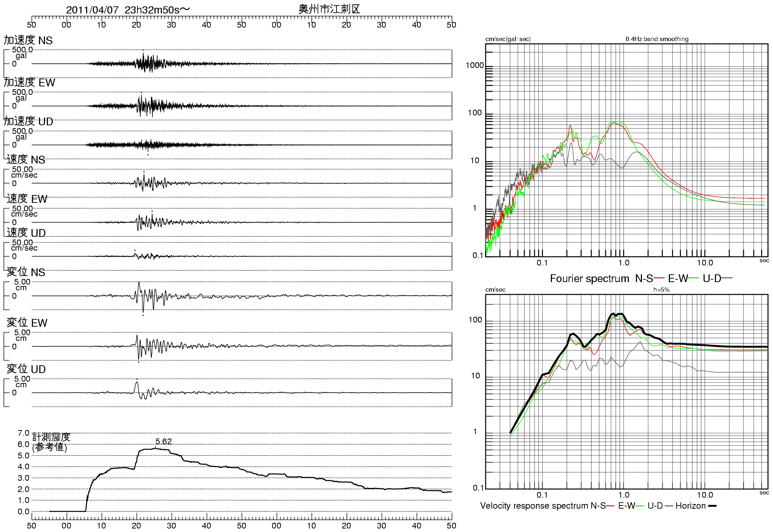Click the green E-W Fourier legend line
Screen dimensions: 773x532
pyautogui.click(x=693, y=278)
